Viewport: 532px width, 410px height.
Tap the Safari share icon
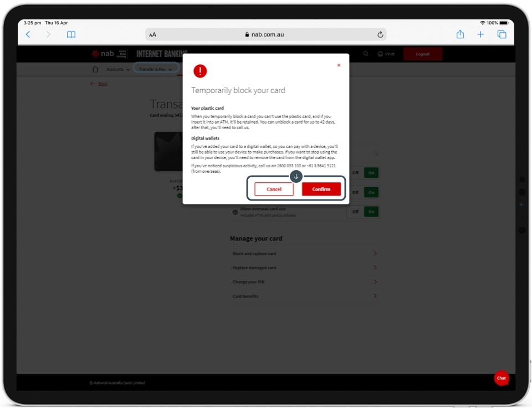click(x=460, y=34)
